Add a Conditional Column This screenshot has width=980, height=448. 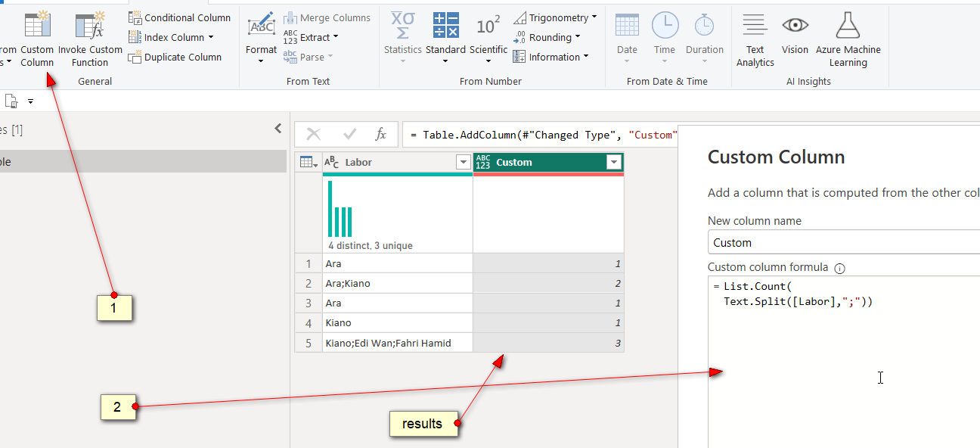[180, 17]
